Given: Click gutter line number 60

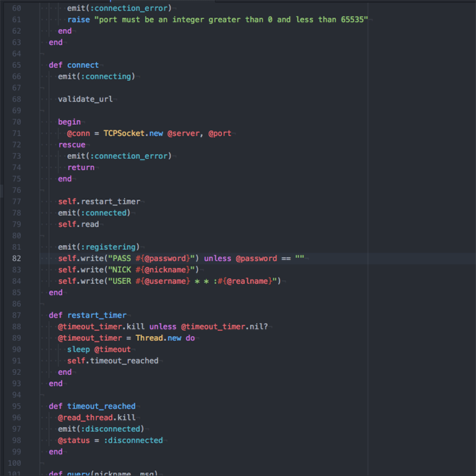Looking at the screenshot, I should 17,8.
